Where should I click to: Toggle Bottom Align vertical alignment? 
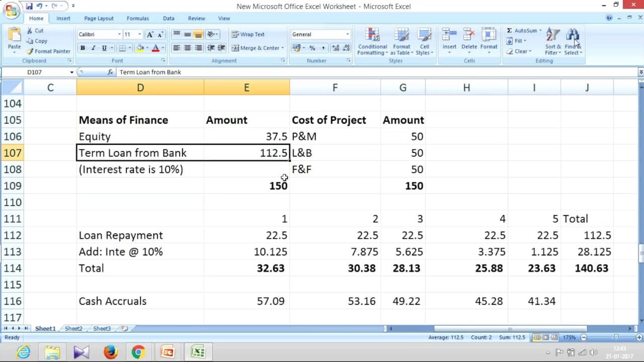198,34
